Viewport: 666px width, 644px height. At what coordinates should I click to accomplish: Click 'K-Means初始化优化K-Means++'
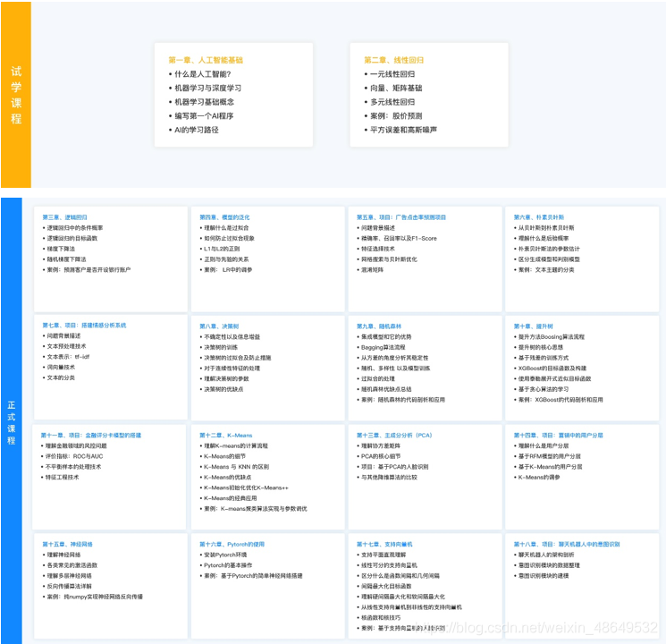[246, 487]
